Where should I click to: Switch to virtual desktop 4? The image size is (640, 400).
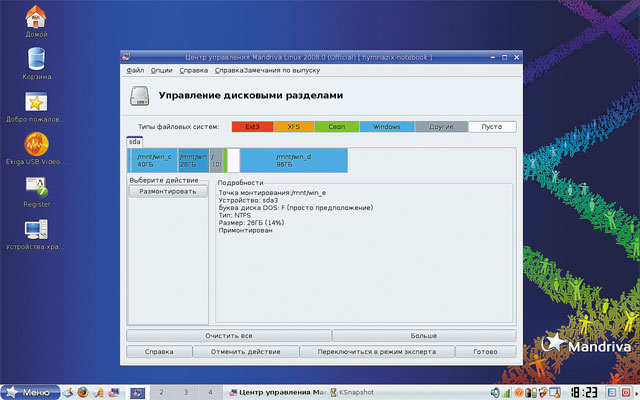click(210, 393)
